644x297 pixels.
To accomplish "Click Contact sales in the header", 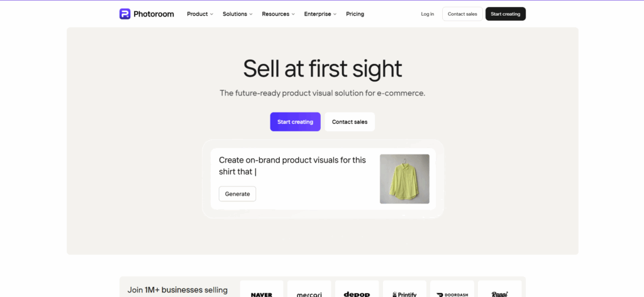I will (462, 14).
